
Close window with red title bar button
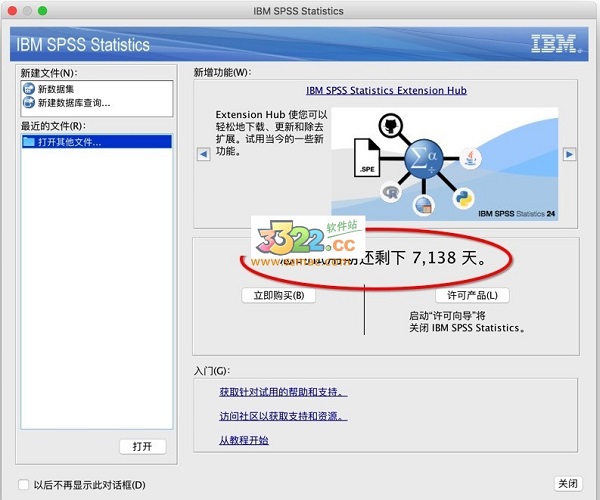tap(12, 11)
